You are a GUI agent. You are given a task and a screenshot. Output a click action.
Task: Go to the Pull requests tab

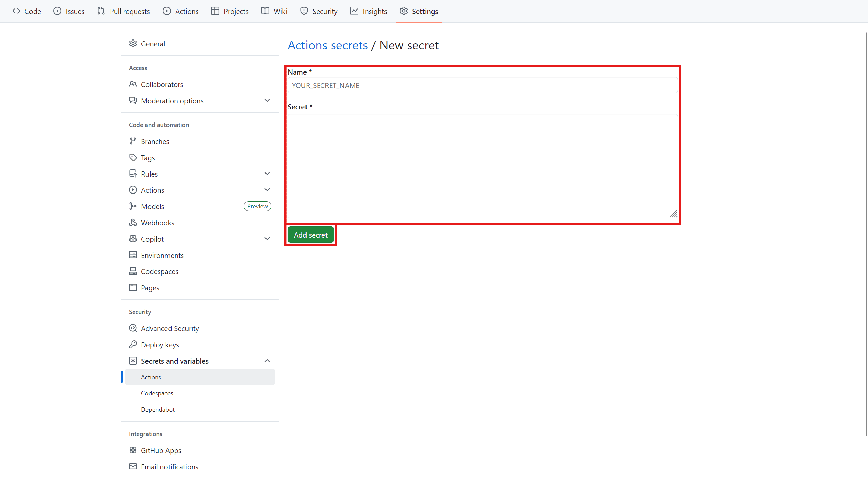(123, 11)
